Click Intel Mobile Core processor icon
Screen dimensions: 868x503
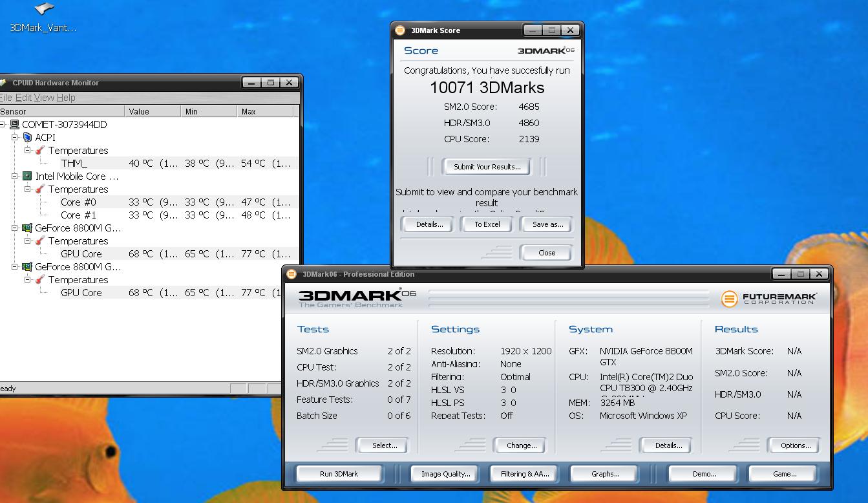[x=27, y=176]
